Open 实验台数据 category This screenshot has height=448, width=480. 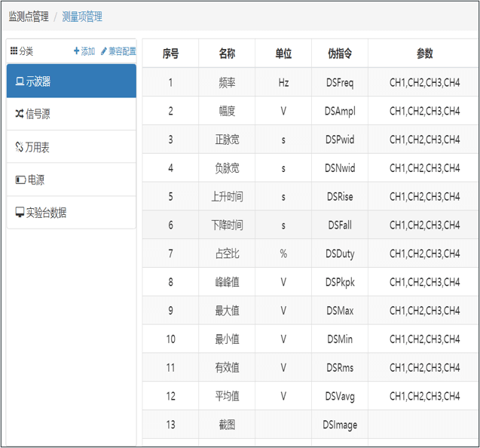click(x=47, y=213)
